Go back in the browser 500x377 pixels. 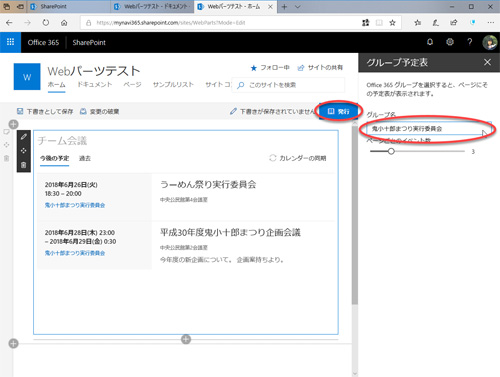click(9, 23)
